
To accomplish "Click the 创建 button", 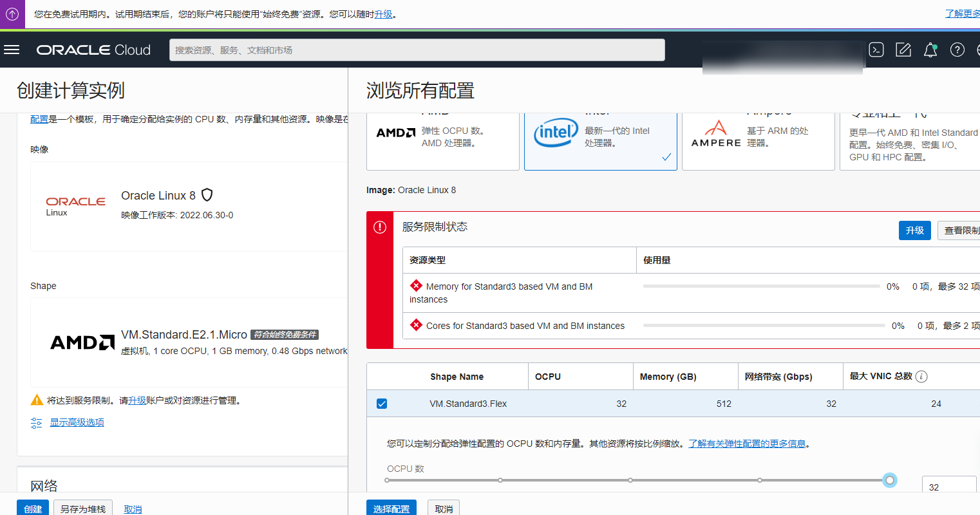I will (x=33, y=509).
